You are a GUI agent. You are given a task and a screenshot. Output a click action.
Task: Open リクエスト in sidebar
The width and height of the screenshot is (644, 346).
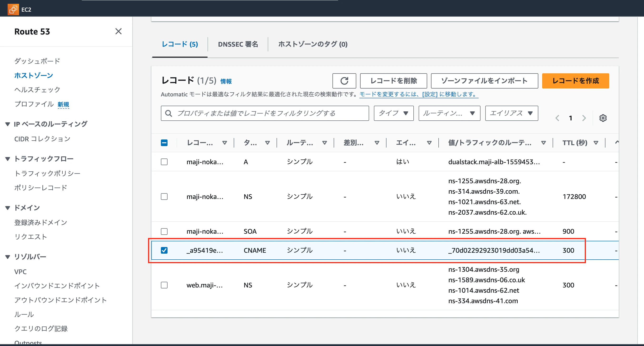[30, 237]
